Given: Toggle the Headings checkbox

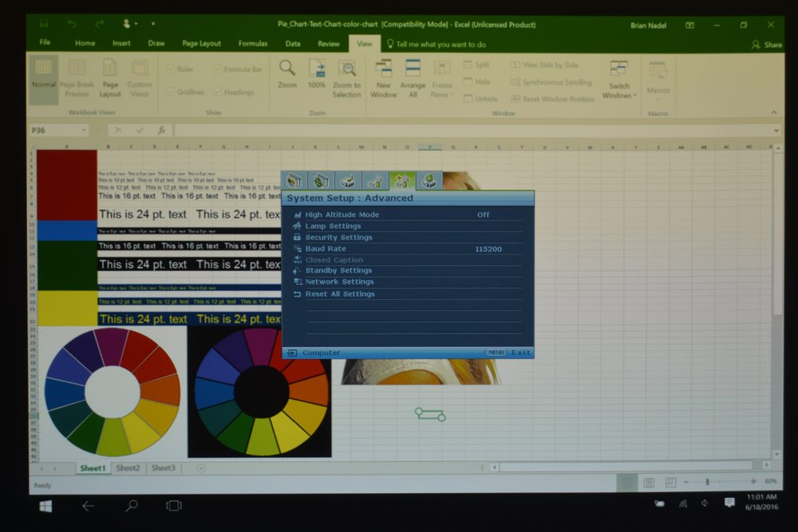Looking at the screenshot, I should 234,92.
